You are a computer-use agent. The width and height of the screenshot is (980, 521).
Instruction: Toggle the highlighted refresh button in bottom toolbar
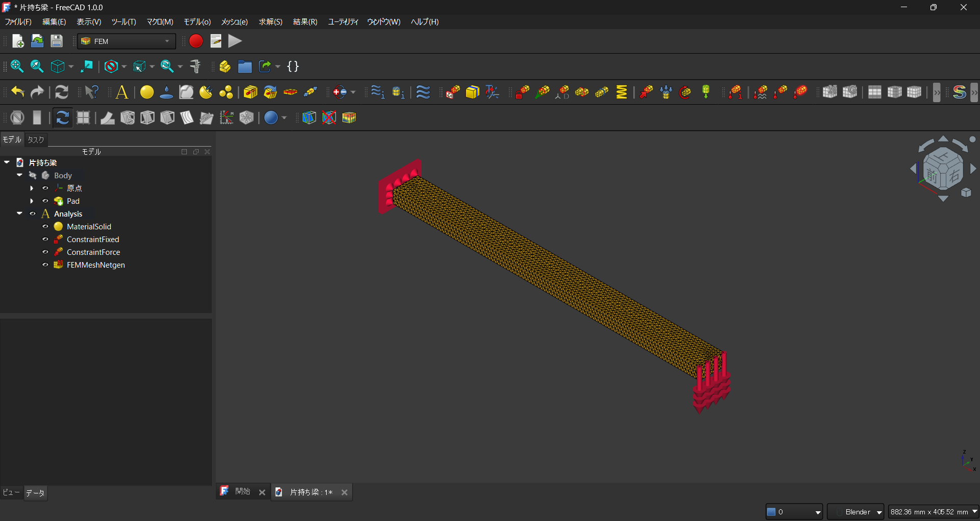(63, 118)
